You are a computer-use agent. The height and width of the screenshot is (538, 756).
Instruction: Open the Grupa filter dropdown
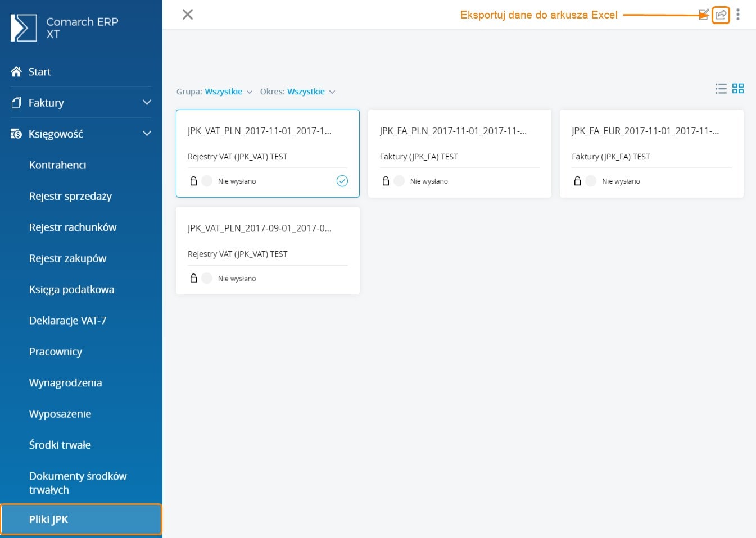click(x=228, y=92)
